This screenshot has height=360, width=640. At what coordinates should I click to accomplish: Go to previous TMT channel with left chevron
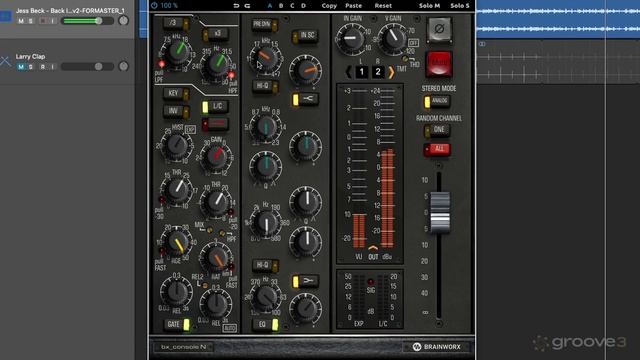point(348,72)
